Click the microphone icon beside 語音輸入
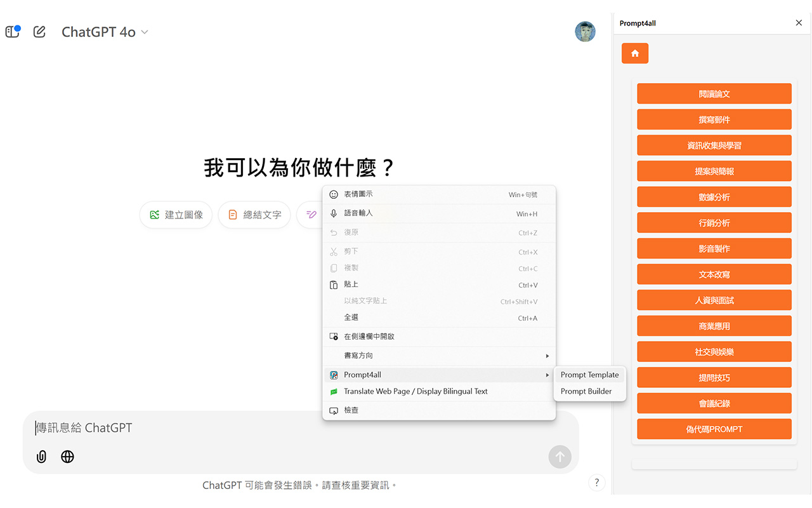This screenshot has height=508, width=812. [334, 213]
